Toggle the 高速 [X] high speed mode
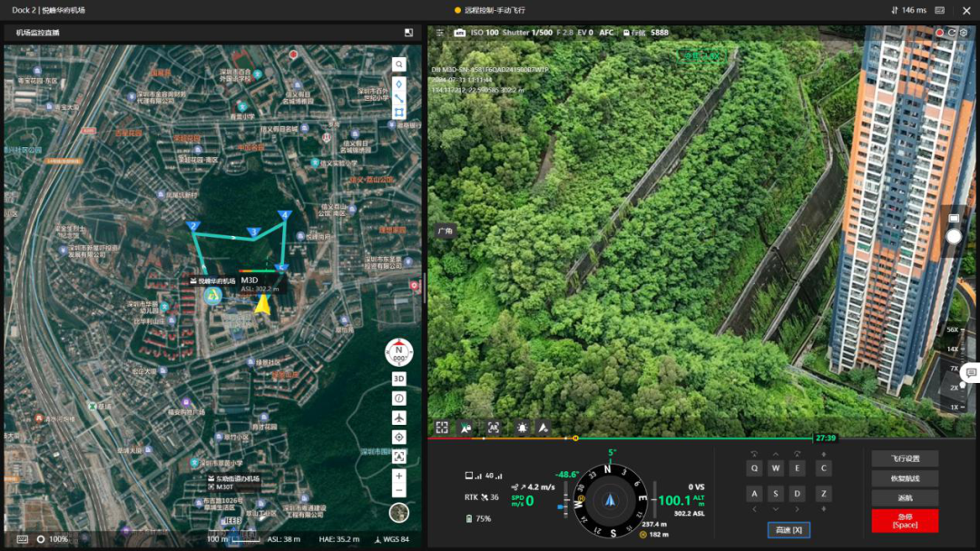This screenshot has height=551, width=980. 788,530
